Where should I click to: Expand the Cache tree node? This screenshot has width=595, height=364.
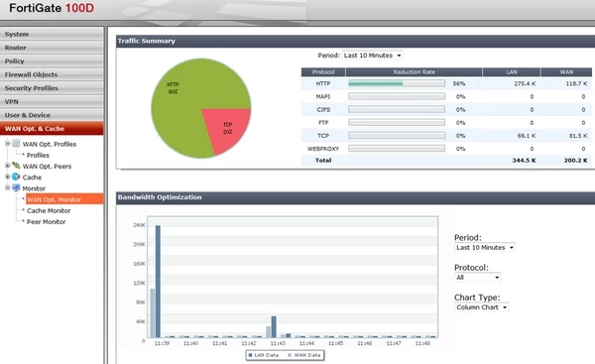[x=7, y=177]
